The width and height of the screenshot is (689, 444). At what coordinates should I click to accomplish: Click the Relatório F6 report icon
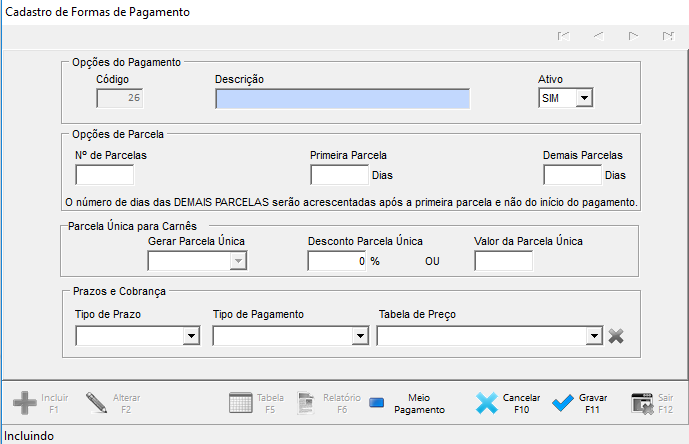306,403
